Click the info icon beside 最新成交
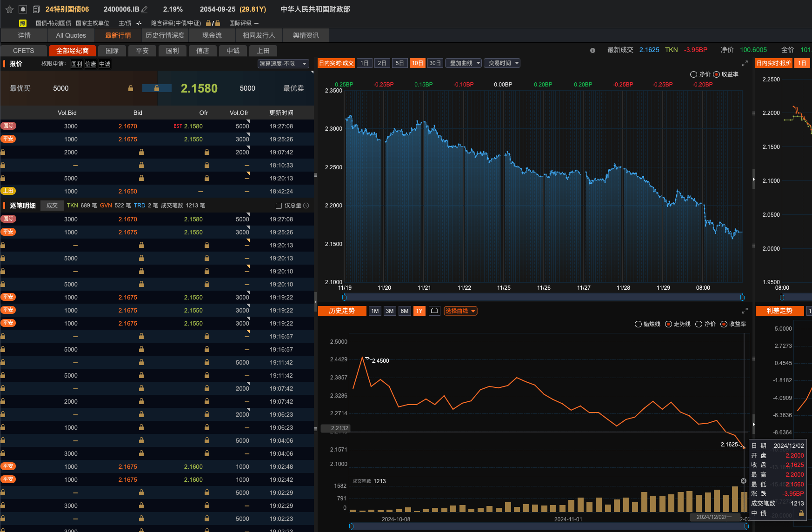 (592, 50)
